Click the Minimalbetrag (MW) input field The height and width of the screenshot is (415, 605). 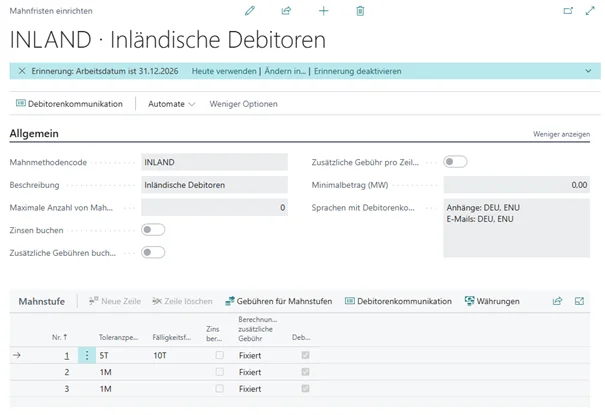516,185
